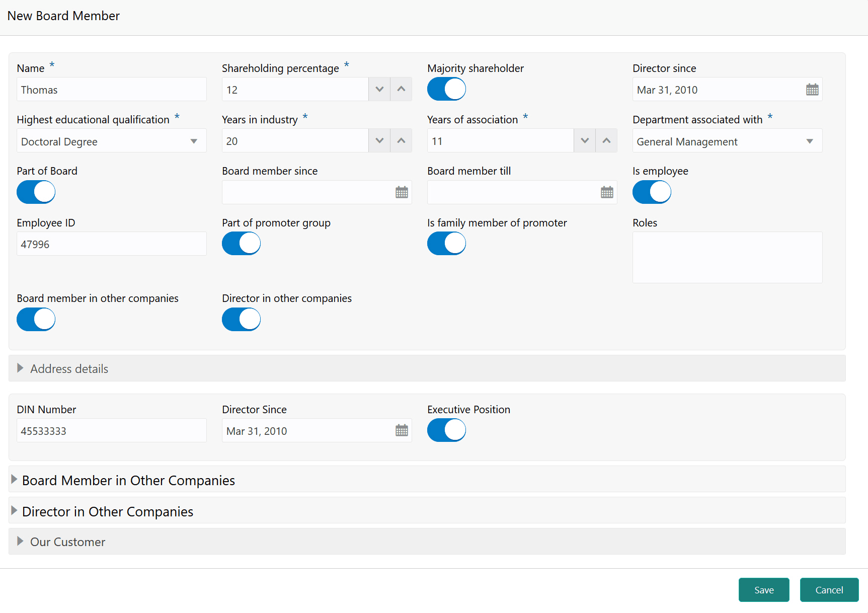The height and width of the screenshot is (613, 868).
Task: Decrease Shareholding percentage with down arrow
Action: (379, 89)
